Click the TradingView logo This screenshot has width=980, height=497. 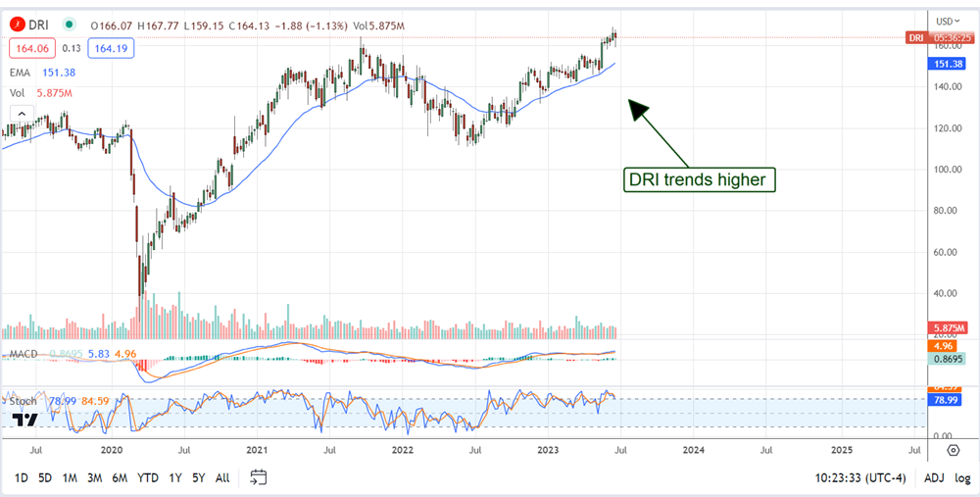(24, 420)
